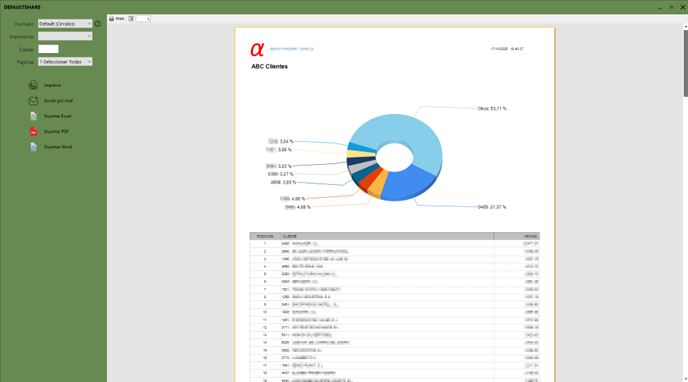Click the preview vertical scrollbar thumb
Viewport: 688px width, 382px height.
click(x=685, y=63)
